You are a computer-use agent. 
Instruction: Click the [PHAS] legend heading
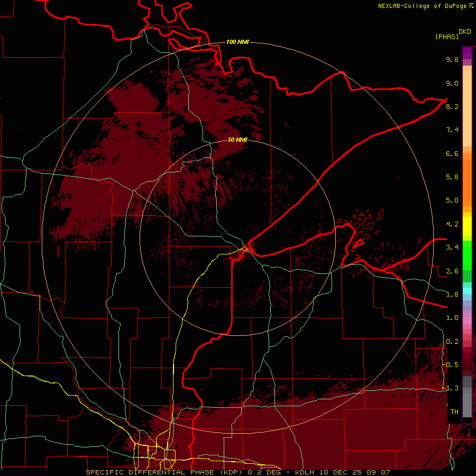click(x=447, y=36)
